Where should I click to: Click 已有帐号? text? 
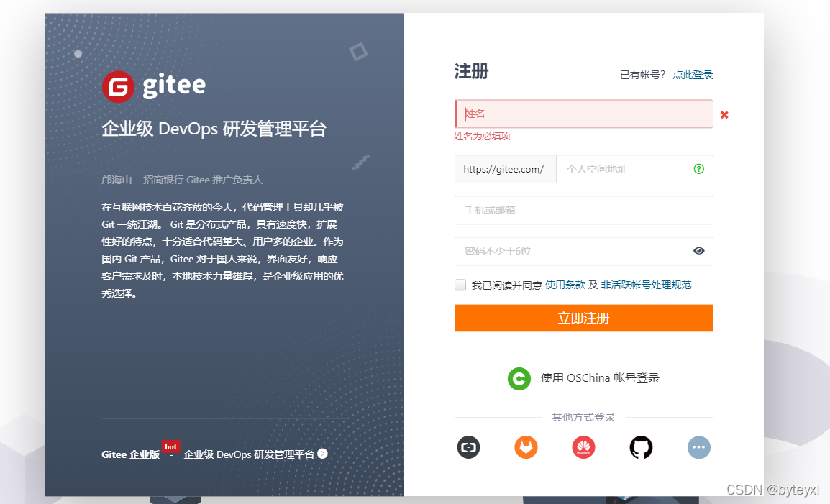642,75
